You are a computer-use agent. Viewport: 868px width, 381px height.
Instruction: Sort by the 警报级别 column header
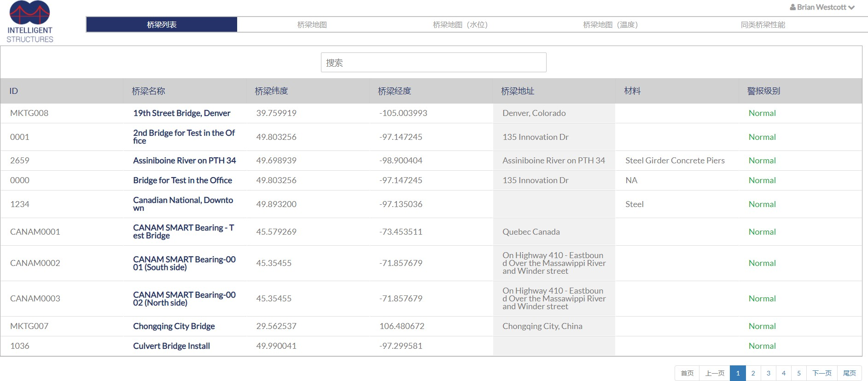763,91
